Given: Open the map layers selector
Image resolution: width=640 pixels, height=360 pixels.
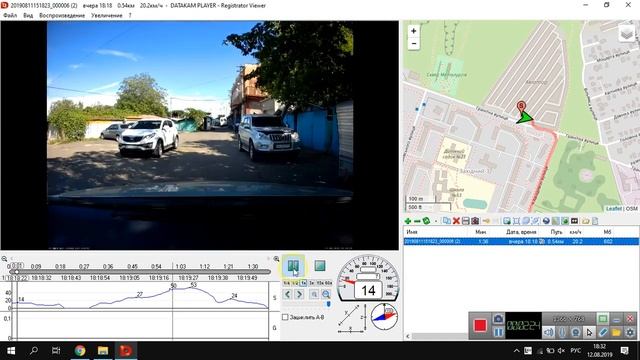Looking at the screenshot, I should (x=627, y=33).
